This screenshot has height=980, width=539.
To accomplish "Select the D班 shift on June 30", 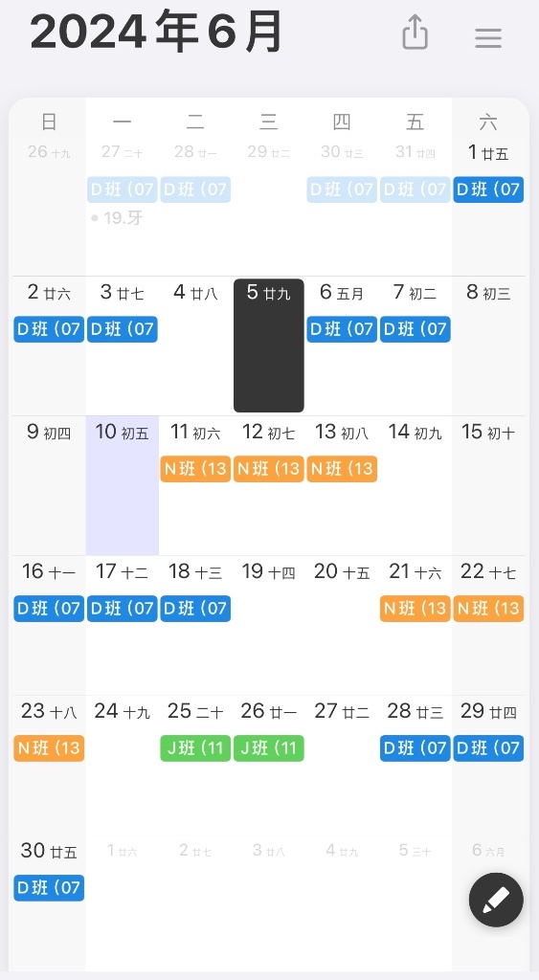I will click(x=50, y=888).
